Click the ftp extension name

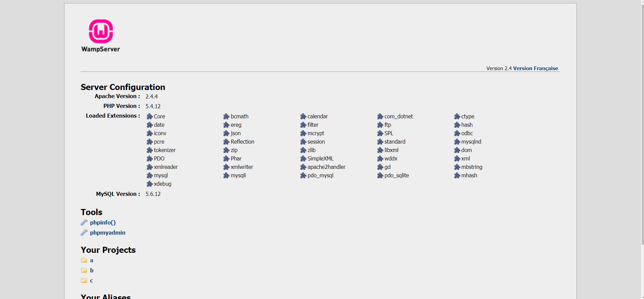coord(388,125)
